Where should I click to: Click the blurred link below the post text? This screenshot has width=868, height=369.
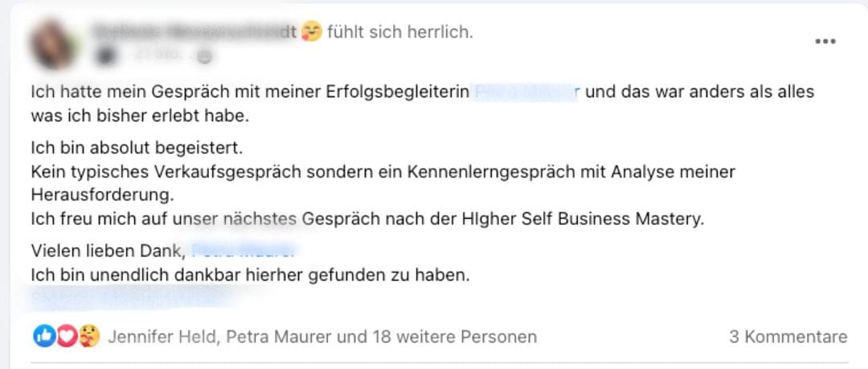click(129, 299)
